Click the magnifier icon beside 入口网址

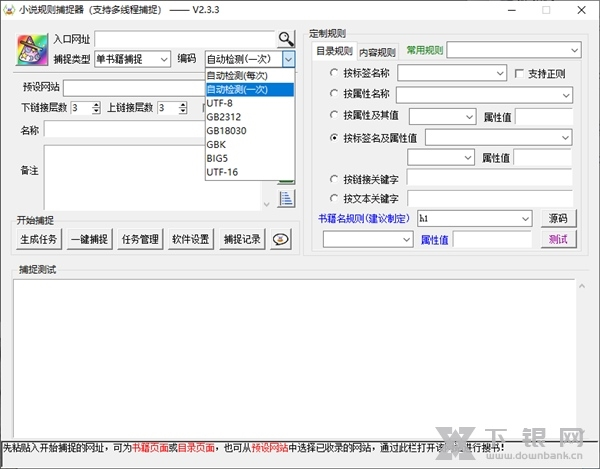[x=287, y=39]
